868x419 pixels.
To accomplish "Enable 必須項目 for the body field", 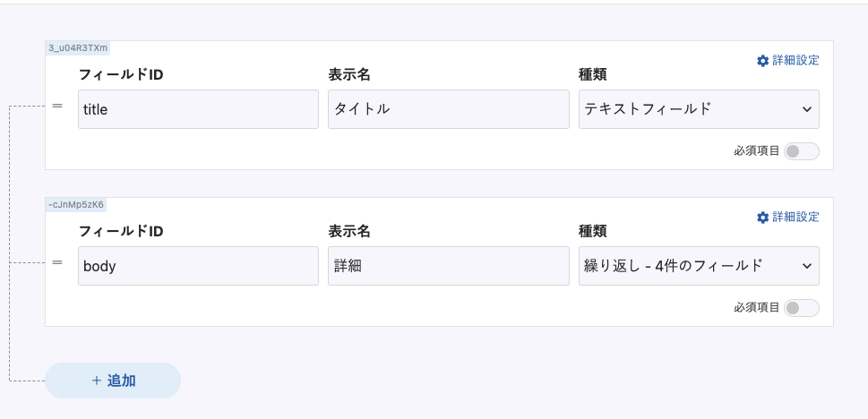I will (x=801, y=308).
